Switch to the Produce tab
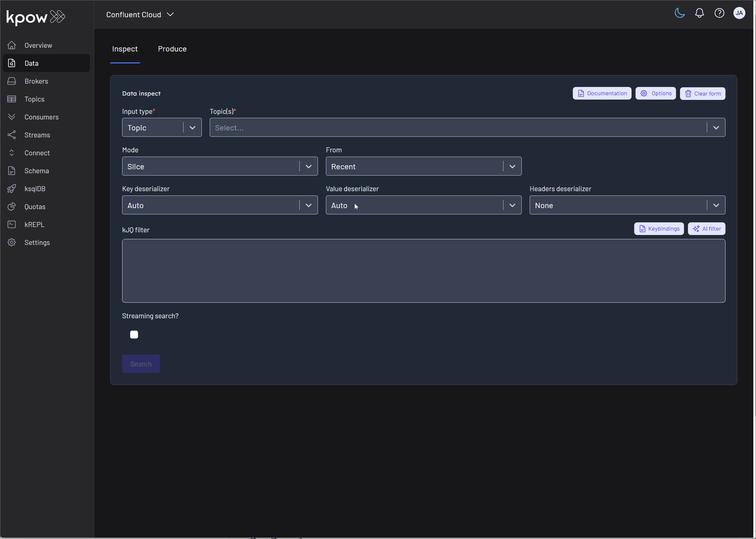The width and height of the screenshot is (756, 539). tap(172, 49)
